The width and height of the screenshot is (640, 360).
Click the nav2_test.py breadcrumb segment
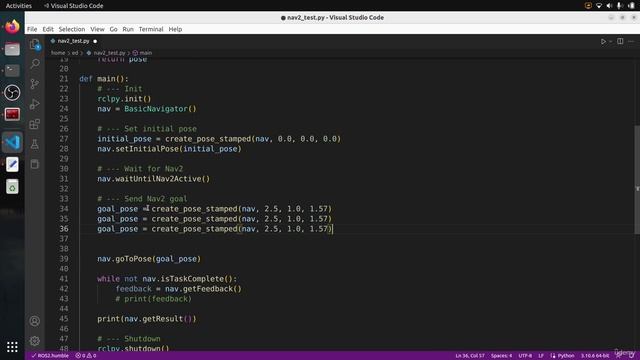coord(106,53)
